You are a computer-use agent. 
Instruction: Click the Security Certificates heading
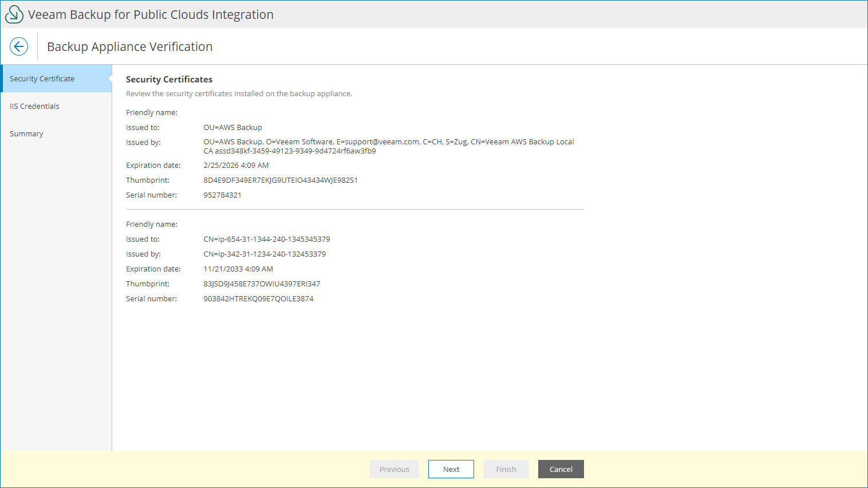169,79
